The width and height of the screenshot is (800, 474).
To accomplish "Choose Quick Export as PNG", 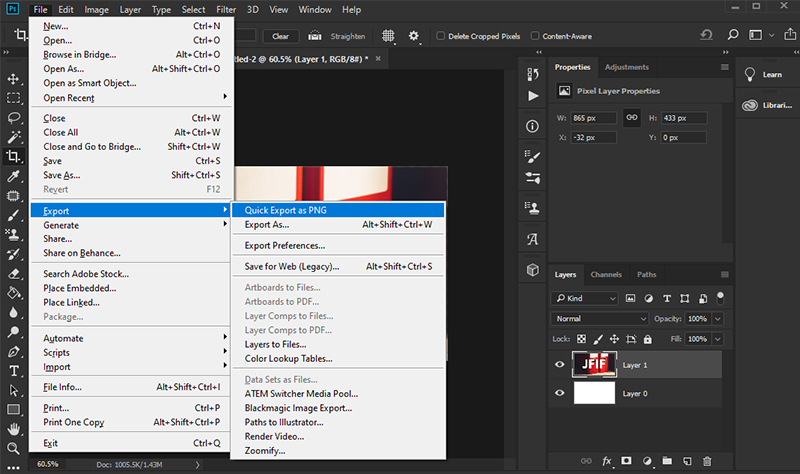I will point(338,210).
